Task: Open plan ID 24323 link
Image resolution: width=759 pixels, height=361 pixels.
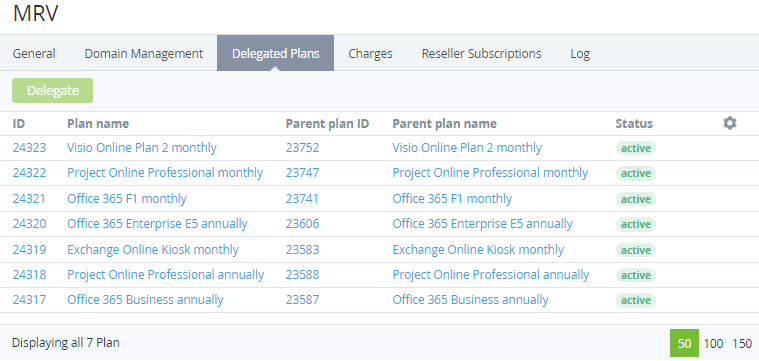Action: [30, 148]
